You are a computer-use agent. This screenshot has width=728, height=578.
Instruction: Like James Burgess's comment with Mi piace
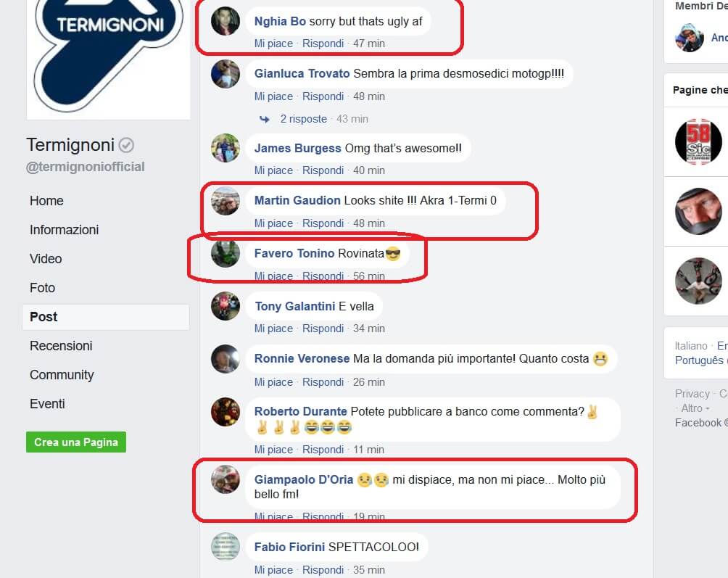pyautogui.click(x=273, y=170)
